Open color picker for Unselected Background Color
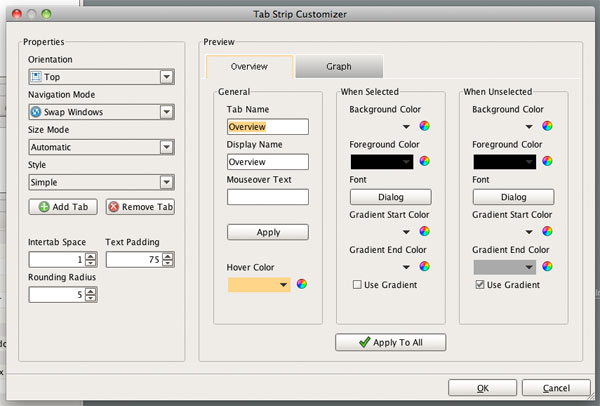600x406 pixels. coord(547,126)
